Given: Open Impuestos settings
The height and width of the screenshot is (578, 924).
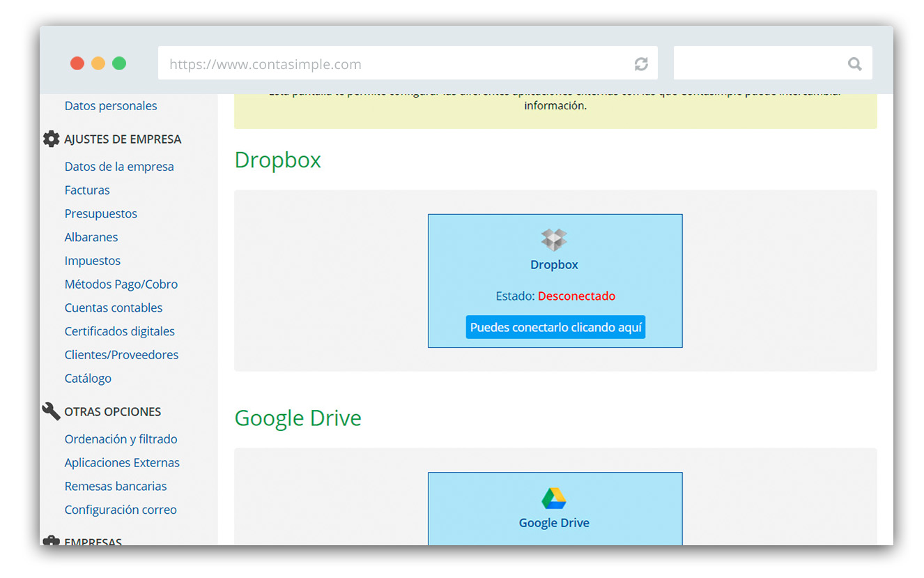Looking at the screenshot, I should [93, 261].
